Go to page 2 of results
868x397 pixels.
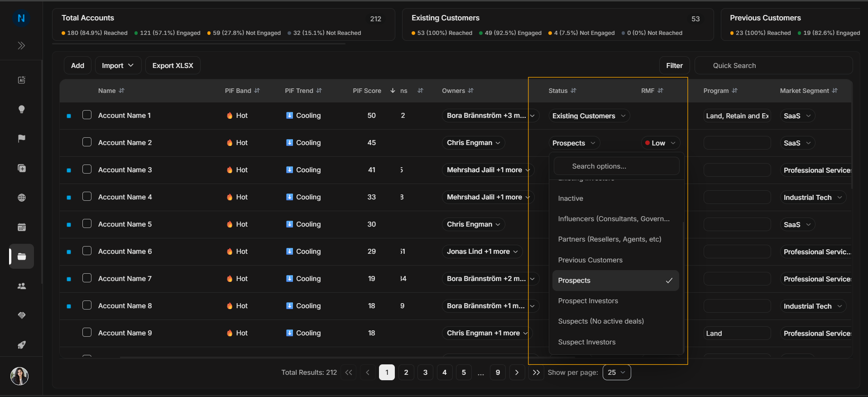pos(406,373)
